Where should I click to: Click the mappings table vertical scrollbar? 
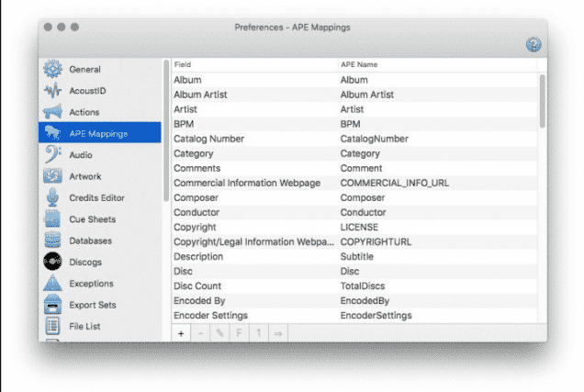click(543, 101)
